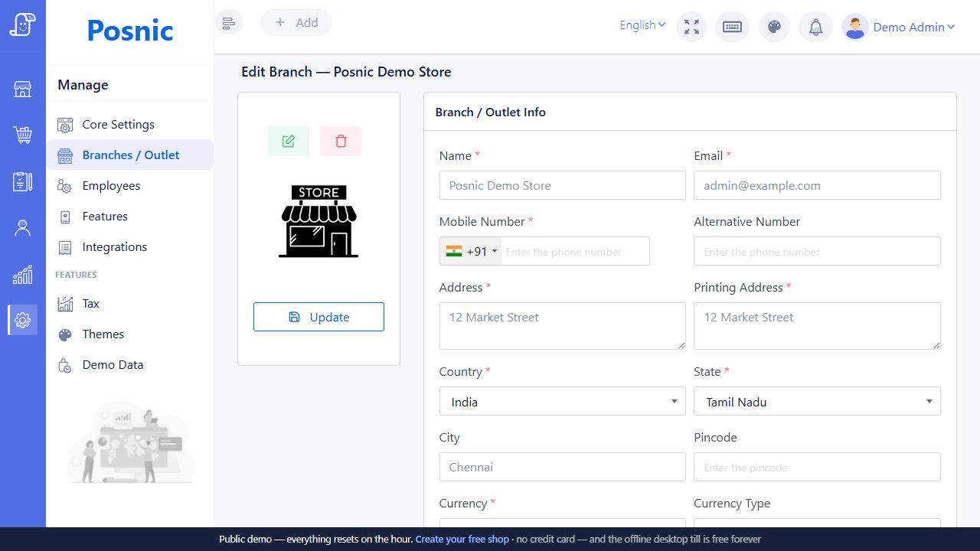
Task: Click the FEATURES section label
Action: pos(76,275)
